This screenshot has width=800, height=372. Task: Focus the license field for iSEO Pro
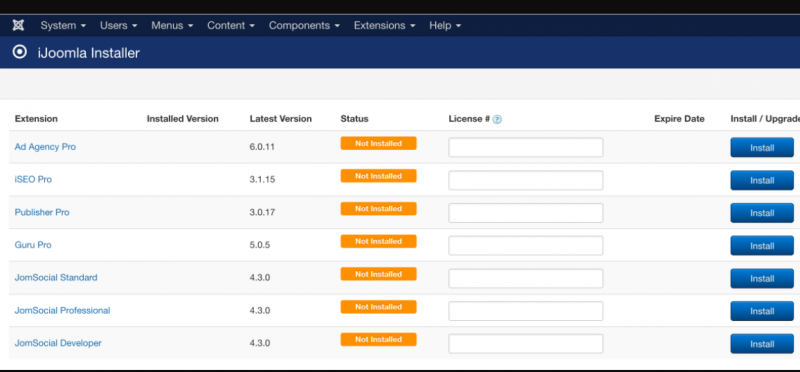[526, 180]
